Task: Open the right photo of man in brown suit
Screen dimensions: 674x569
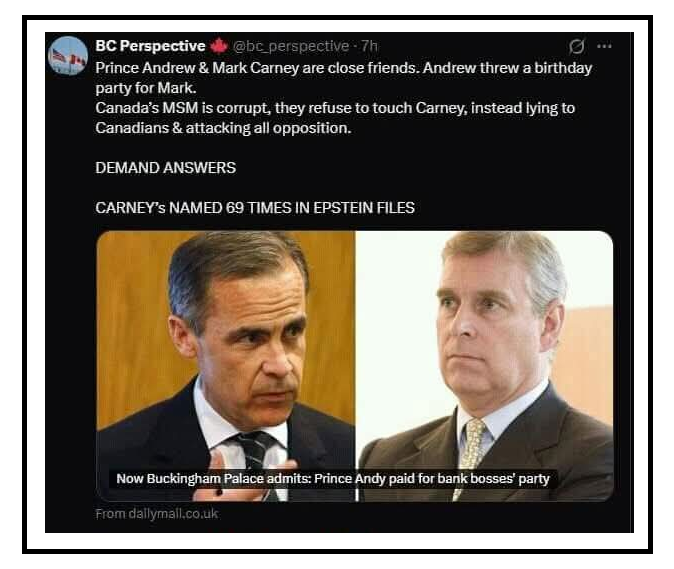Action: [484, 366]
